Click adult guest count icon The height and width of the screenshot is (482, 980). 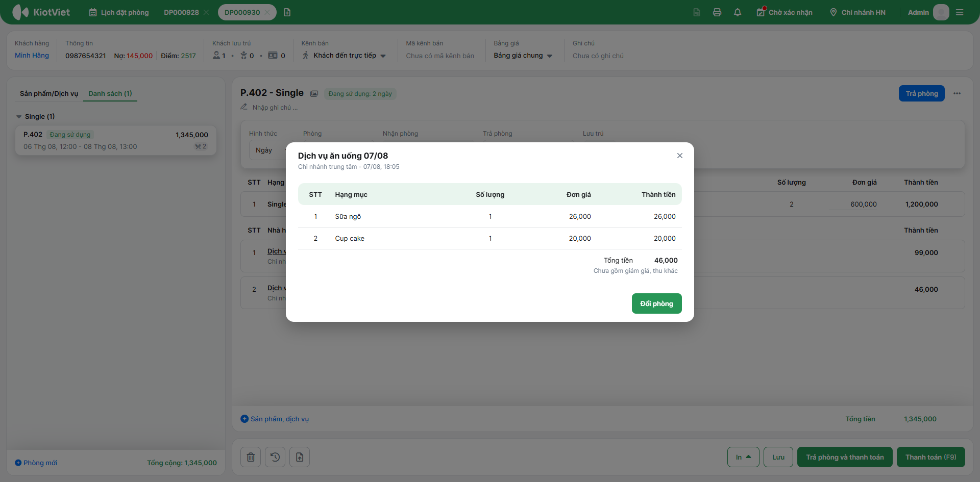(216, 56)
